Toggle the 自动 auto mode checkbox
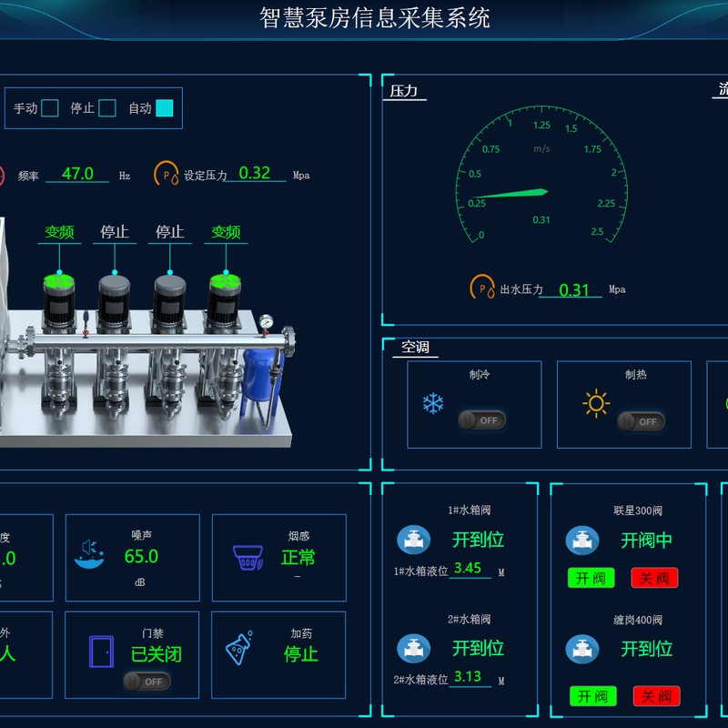 165,108
